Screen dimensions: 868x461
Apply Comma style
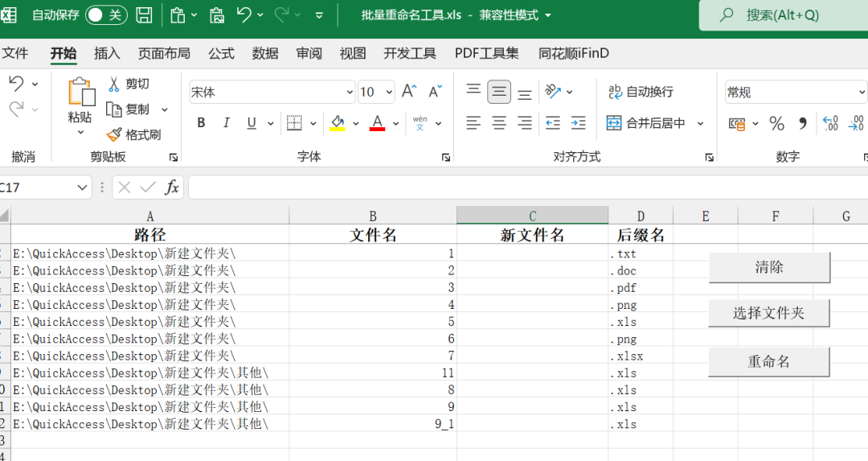click(803, 124)
